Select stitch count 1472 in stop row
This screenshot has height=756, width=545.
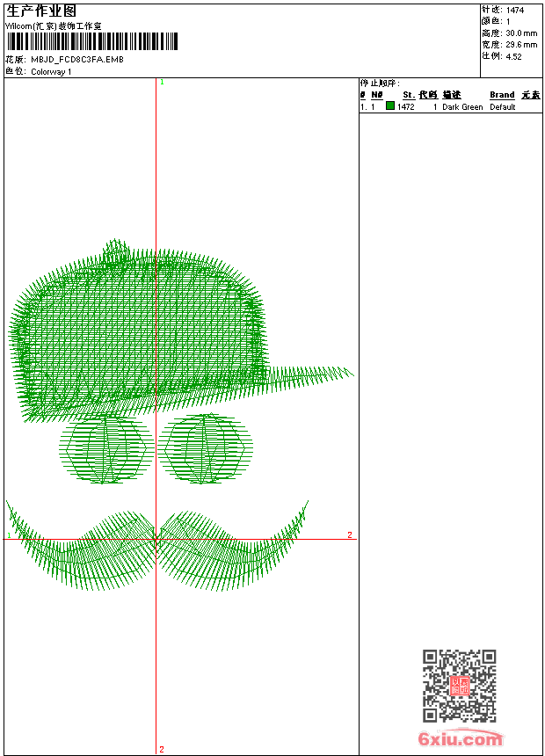(x=405, y=106)
